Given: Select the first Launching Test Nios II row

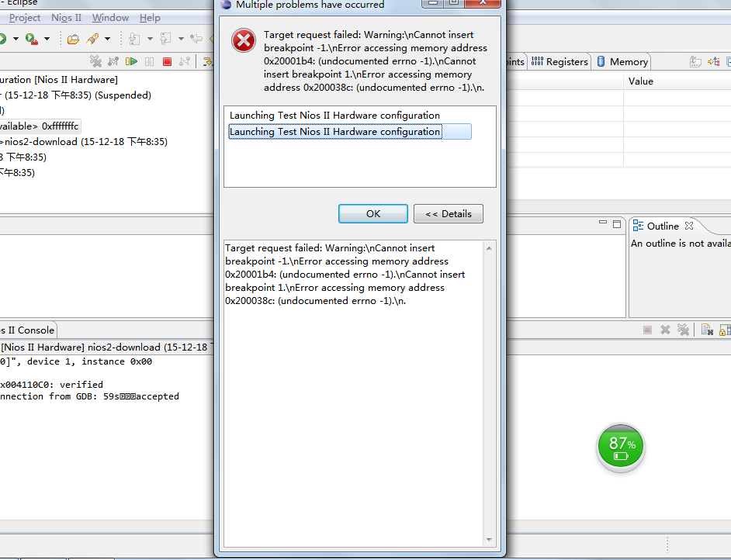Looking at the screenshot, I should 334,115.
